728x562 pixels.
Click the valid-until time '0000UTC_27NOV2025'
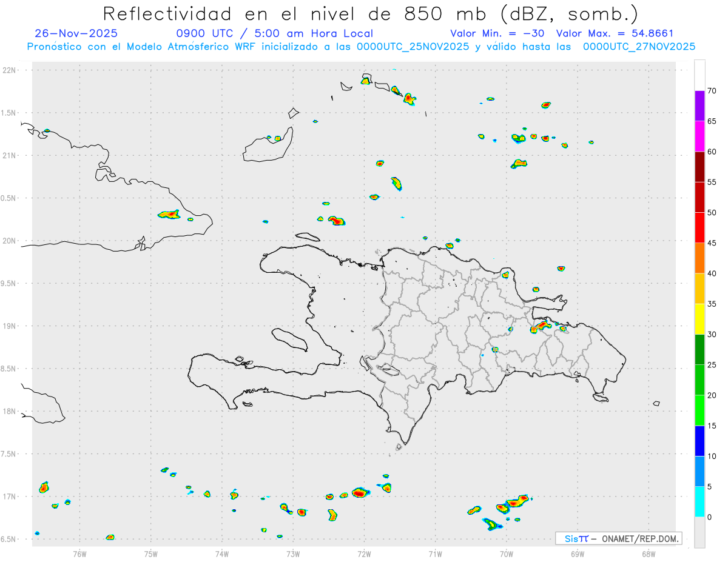[639, 47]
